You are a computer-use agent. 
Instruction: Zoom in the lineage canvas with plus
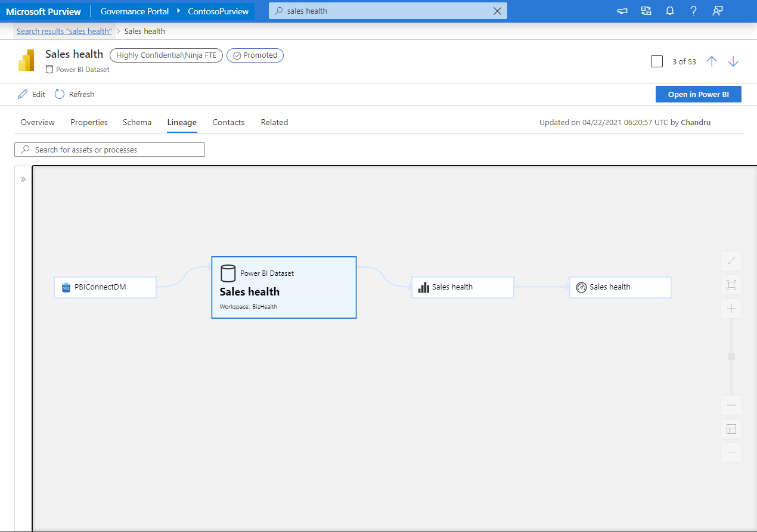731,309
